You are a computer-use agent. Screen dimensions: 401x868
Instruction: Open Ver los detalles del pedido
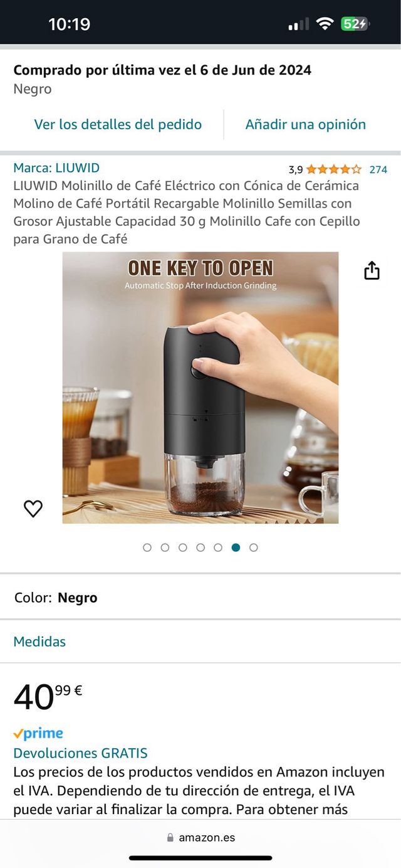[118, 124]
